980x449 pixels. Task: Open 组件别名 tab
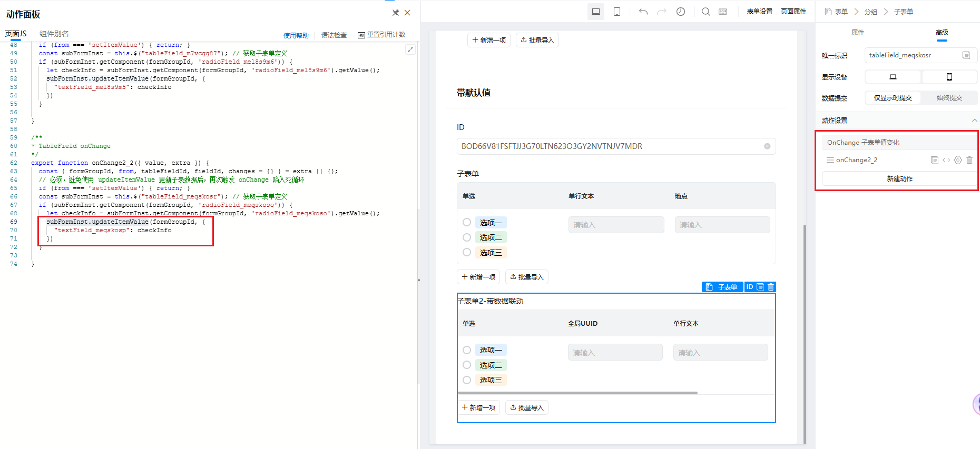[54, 34]
